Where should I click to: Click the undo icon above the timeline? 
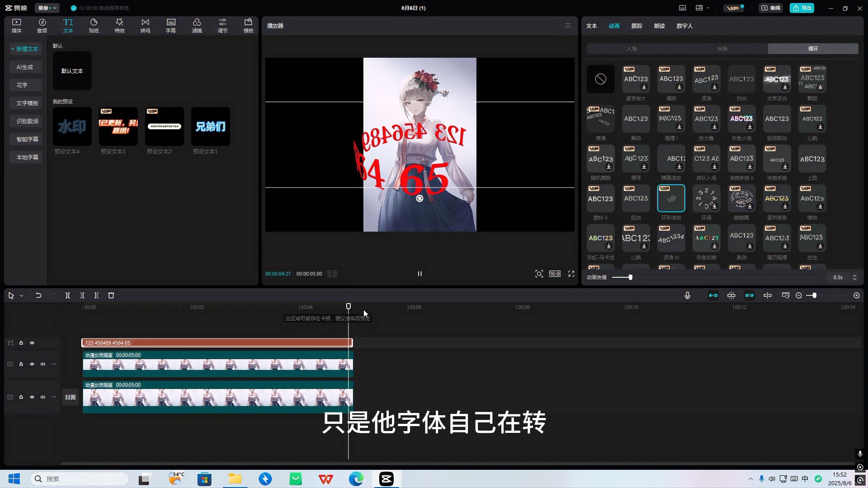pos(38,295)
